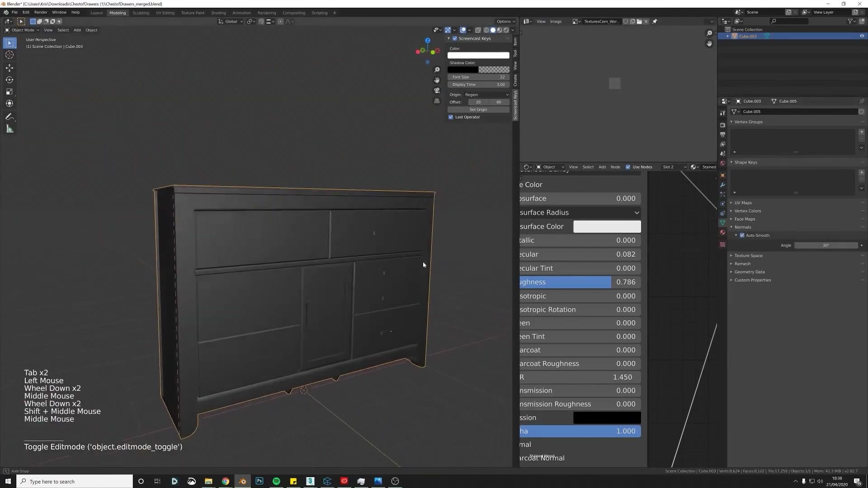Toggle fake user shield for Cube.005
868x488 pixels.
point(862,112)
